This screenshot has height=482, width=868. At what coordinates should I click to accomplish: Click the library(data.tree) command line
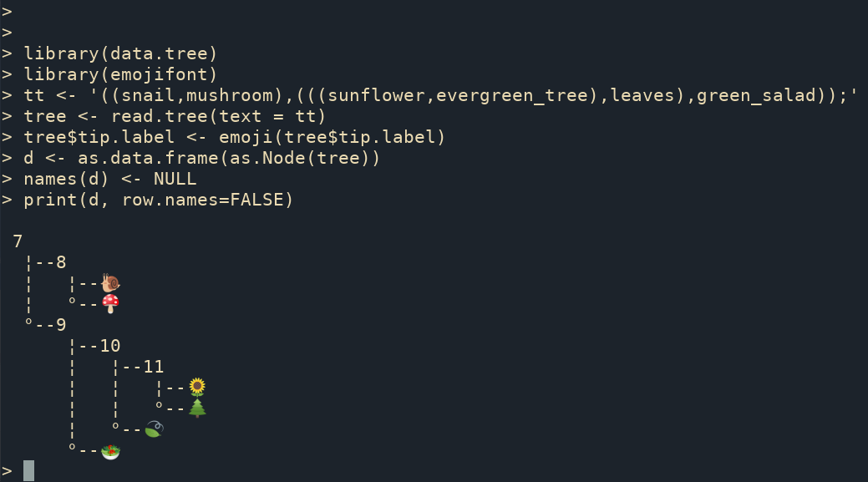tap(120, 53)
